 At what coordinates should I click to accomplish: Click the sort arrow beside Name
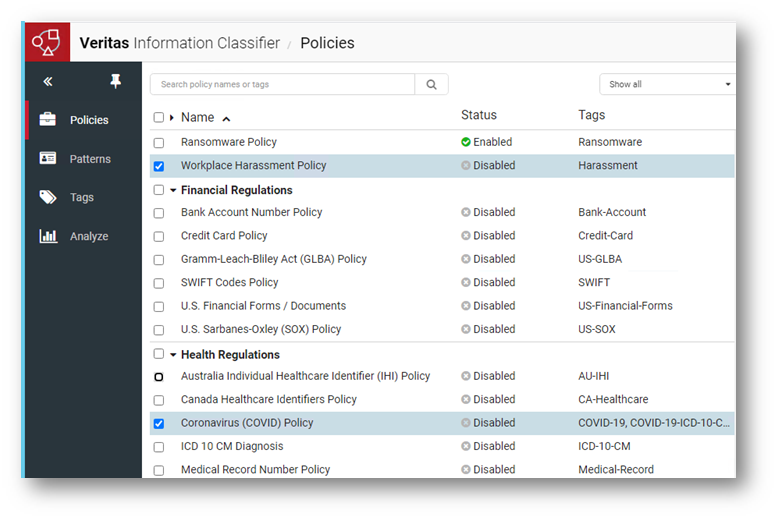(x=226, y=118)
